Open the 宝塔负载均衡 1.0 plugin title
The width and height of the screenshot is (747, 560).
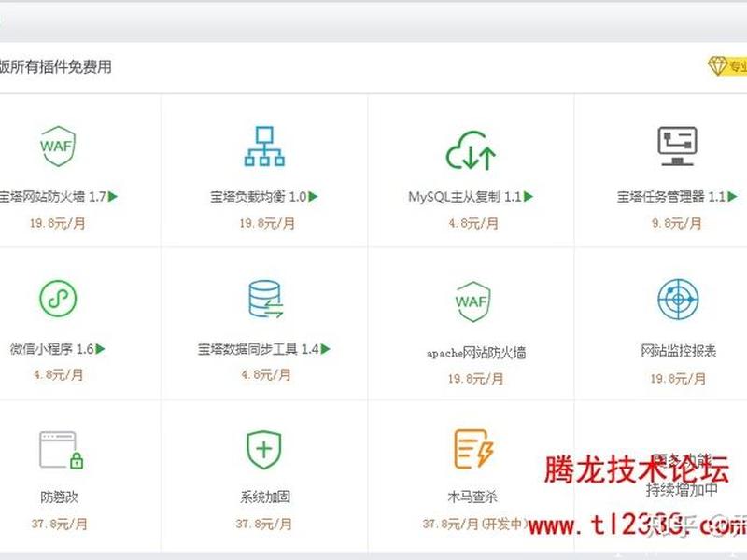click(x=259, y=197)
